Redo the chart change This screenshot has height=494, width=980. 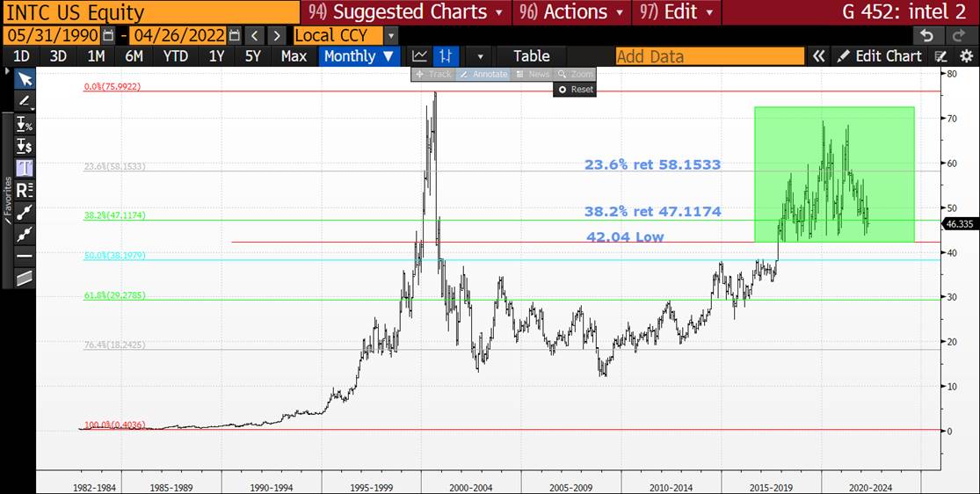pos(959,35)
